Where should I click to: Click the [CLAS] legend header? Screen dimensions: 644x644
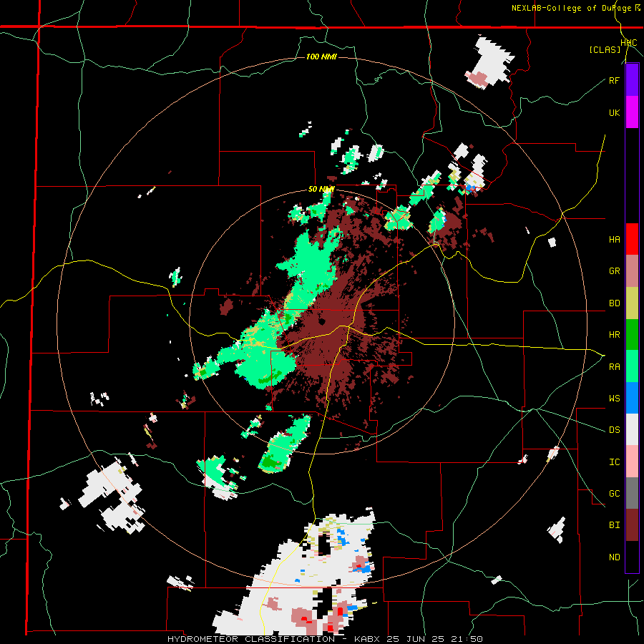click(605, 49)
